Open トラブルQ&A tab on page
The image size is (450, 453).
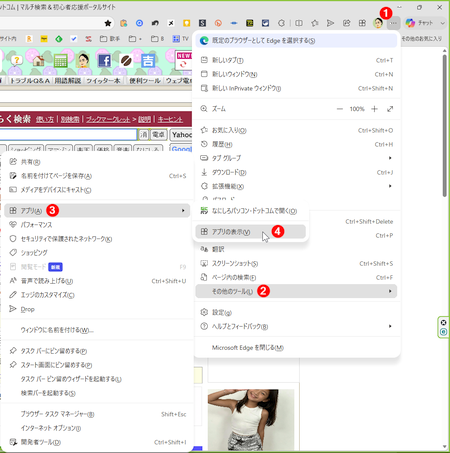[30, 81]
